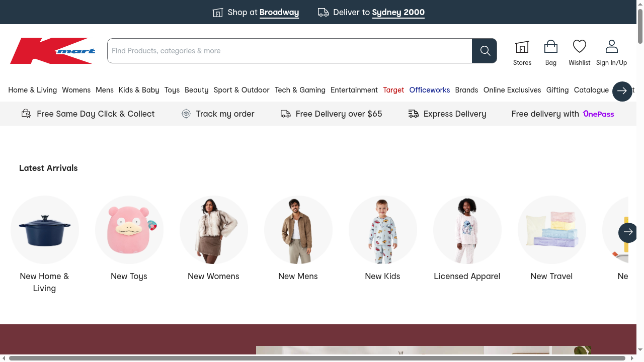Focus the Find Products search field
This screenshot has width=644, height=362.
click(290, 51)
